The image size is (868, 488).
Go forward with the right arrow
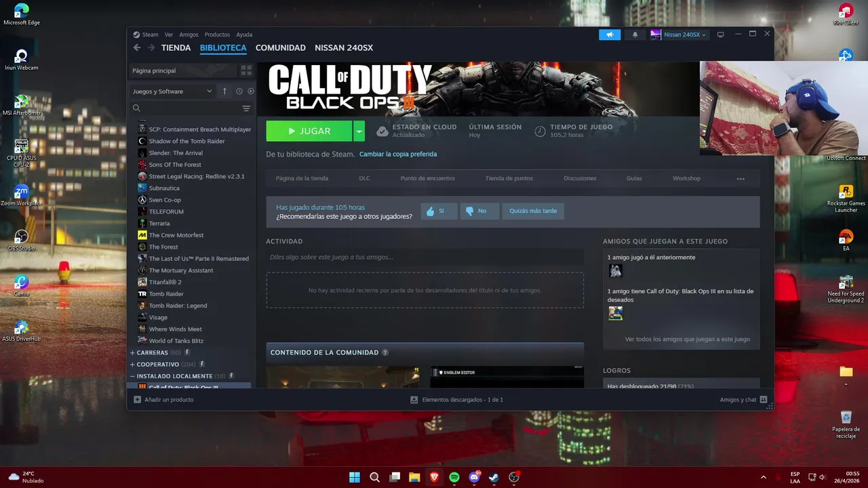click(x=151, y=47)
